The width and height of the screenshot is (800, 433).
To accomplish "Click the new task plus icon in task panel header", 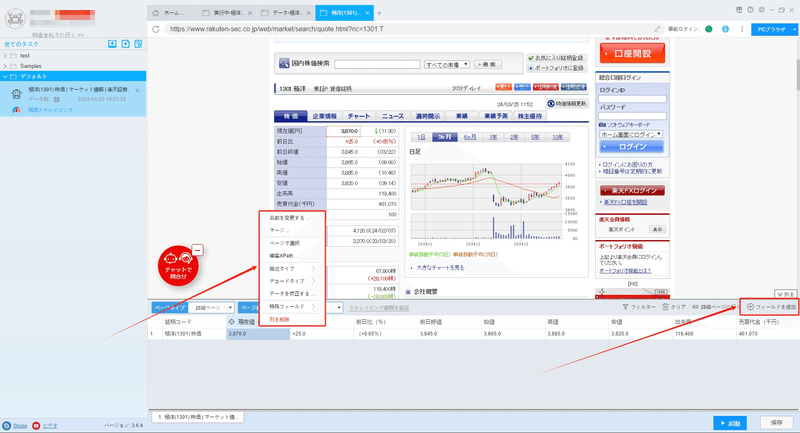I will click(x=126, y=44).
